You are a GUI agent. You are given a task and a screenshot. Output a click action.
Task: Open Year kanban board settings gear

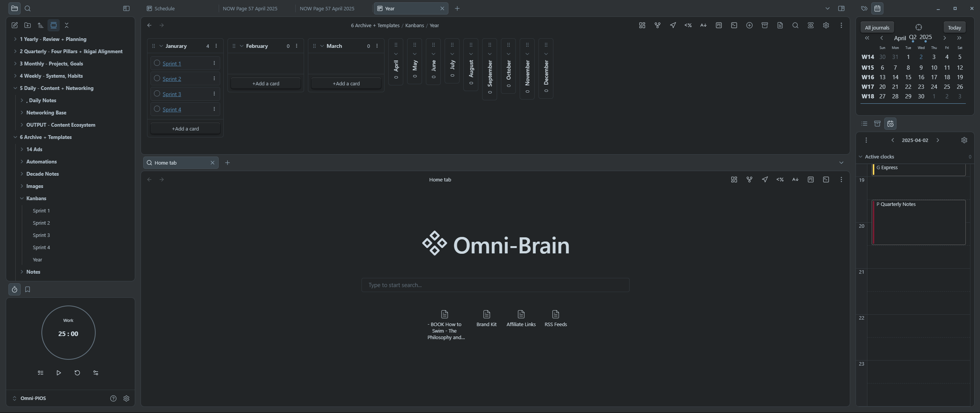coord(826,25)
